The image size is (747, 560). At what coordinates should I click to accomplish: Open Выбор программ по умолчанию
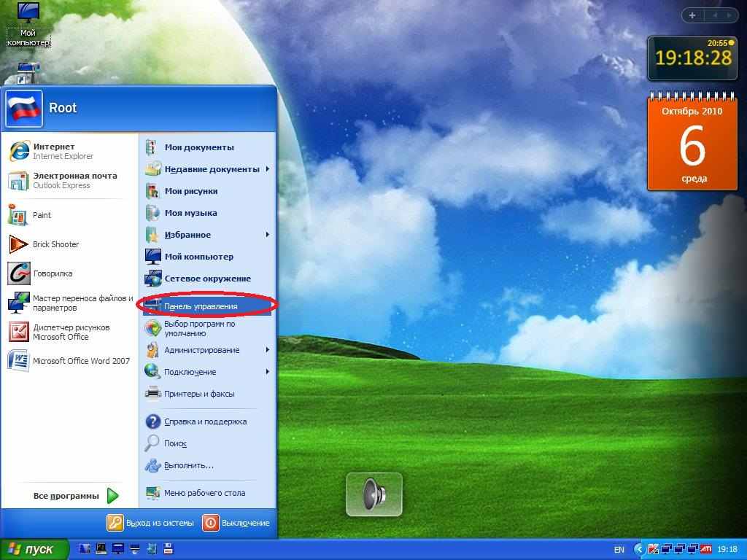pos(208,328)
